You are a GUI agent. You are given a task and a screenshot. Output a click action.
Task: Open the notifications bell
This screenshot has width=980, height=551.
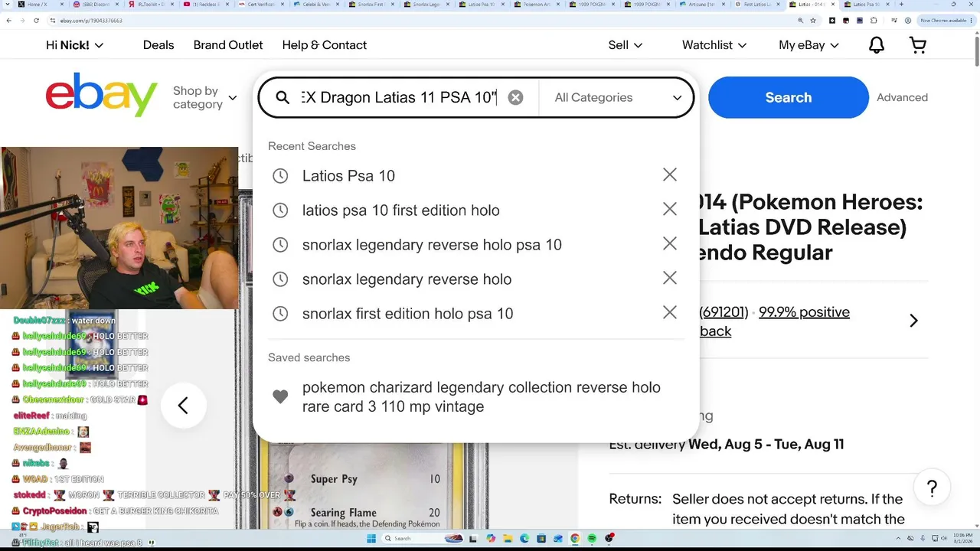[x=877, y=45]
